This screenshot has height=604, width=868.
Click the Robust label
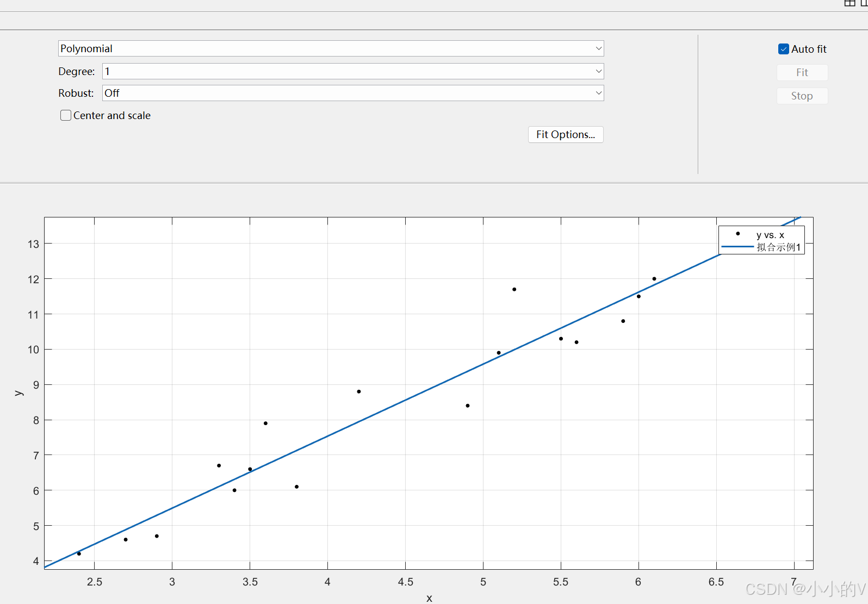(76, 93)
